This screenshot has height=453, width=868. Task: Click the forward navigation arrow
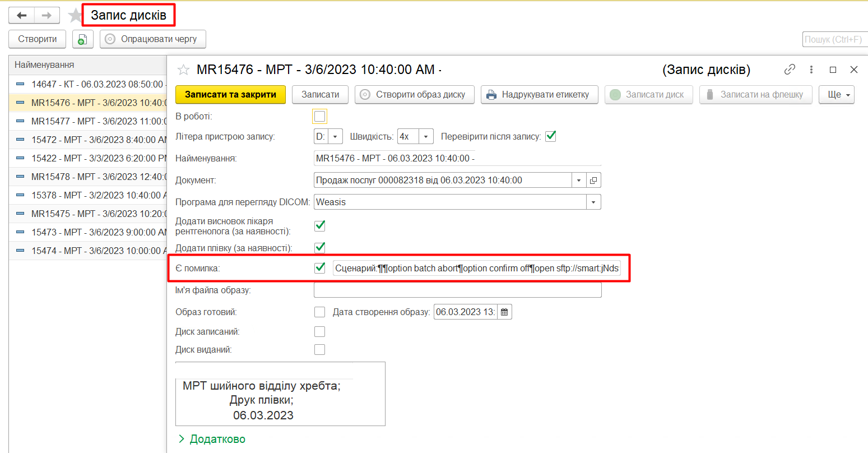pos(47,16)
